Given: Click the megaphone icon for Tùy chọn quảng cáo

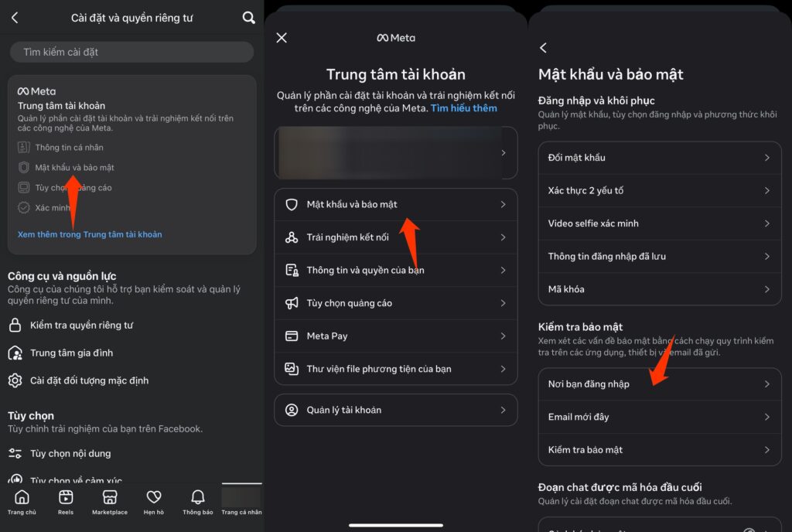Looking at the screenshot, I should click(x=292, y=303).
